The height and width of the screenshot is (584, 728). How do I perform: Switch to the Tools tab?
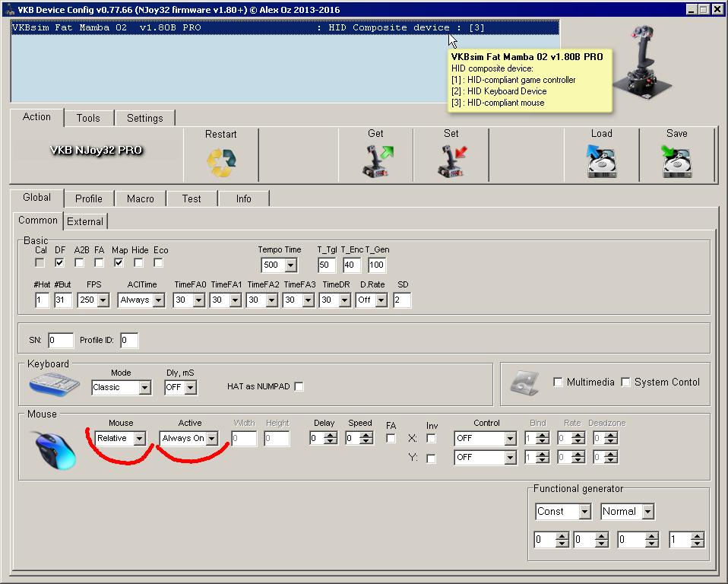pos(89,118)
